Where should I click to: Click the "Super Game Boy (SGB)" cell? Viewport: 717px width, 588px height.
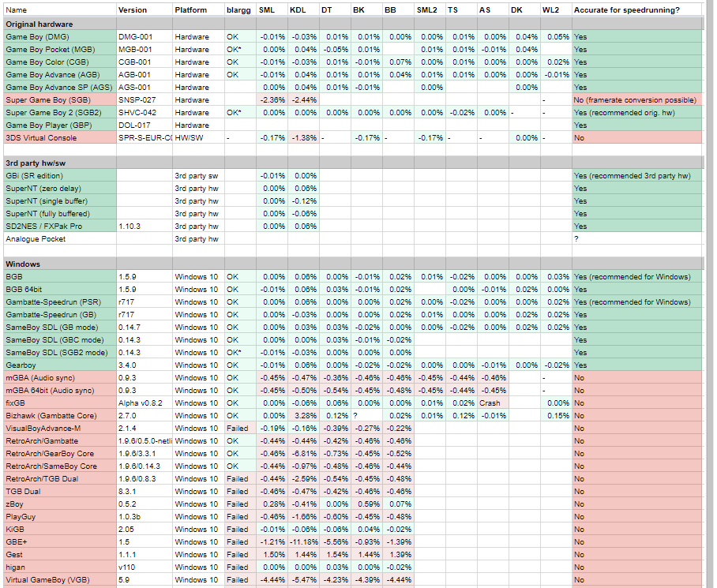point(60,99)
